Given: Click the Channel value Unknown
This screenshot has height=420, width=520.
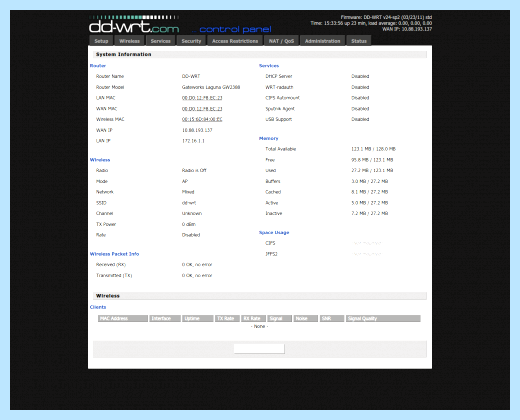Looking at the screenshot, I should click(x=192, y=213).
